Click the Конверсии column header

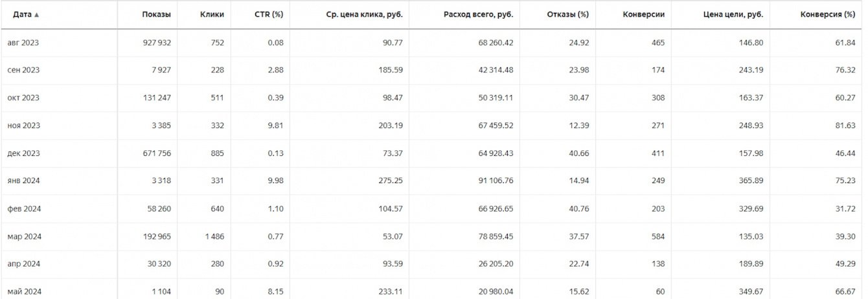point(643,14)
